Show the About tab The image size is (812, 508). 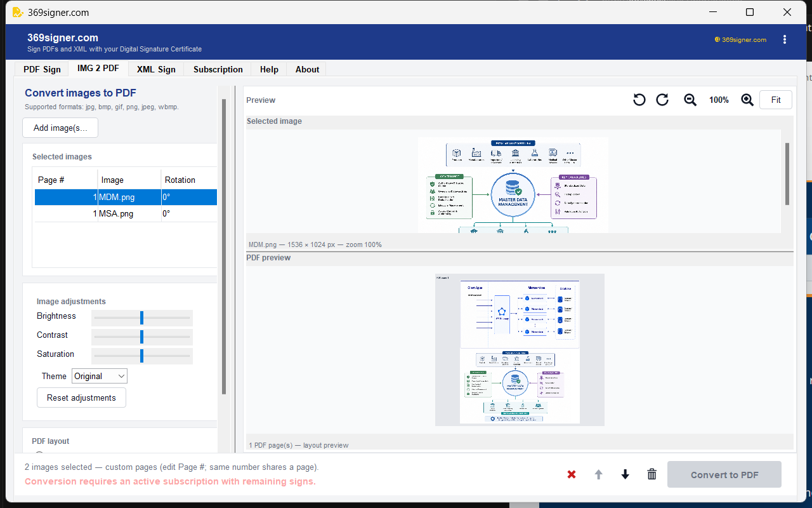coord(307,69)
